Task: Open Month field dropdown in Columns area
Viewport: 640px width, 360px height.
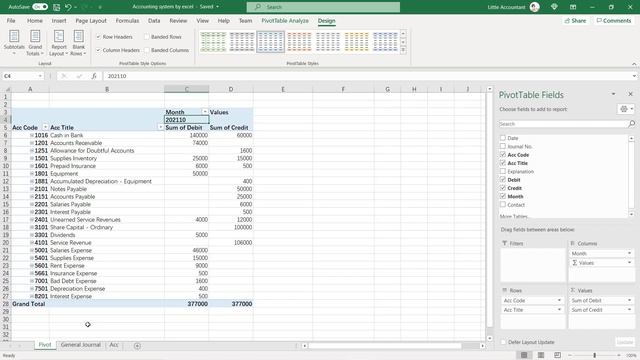Action: [x=629, y=253]
